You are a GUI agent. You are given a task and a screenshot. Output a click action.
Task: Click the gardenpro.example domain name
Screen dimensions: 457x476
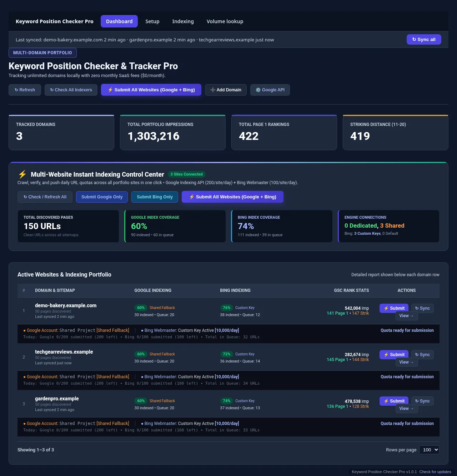[57, 399]
